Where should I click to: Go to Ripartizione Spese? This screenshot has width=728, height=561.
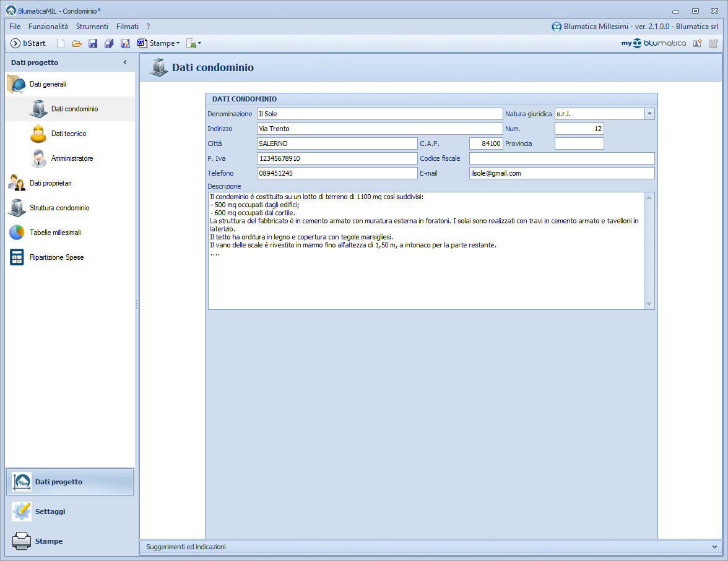pos(56,257)
